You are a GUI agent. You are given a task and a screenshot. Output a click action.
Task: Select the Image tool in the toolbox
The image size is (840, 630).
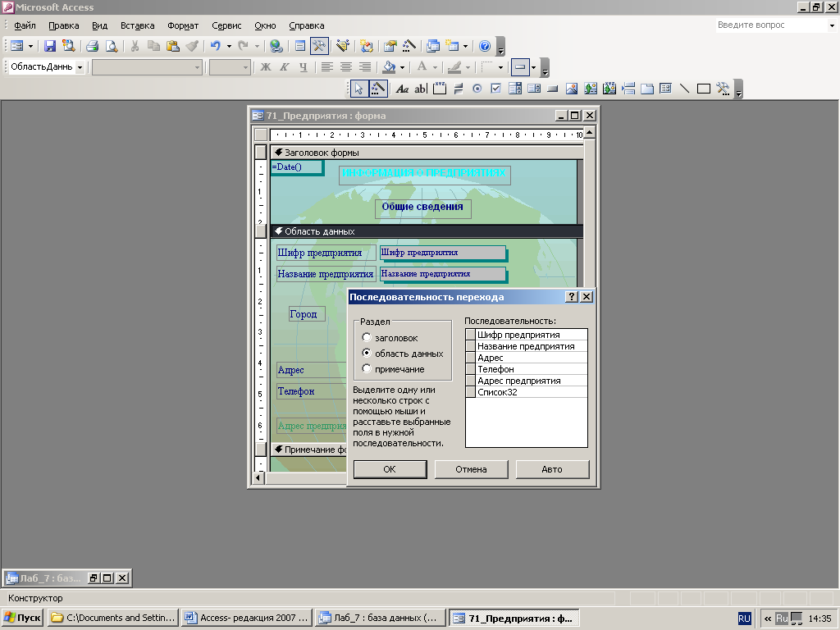coord(572,89)
